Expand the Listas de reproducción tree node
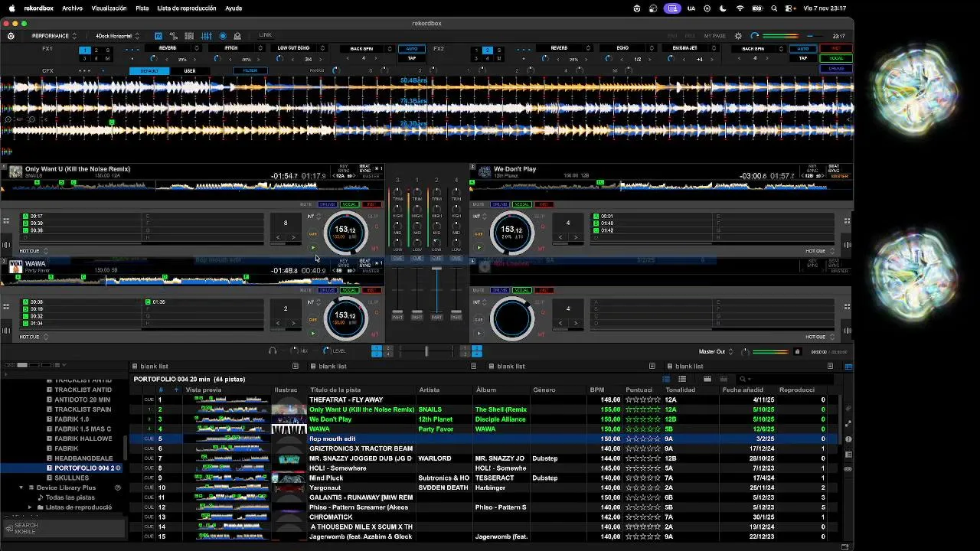This screenshot has height=551, width=980. coord(30,507)
